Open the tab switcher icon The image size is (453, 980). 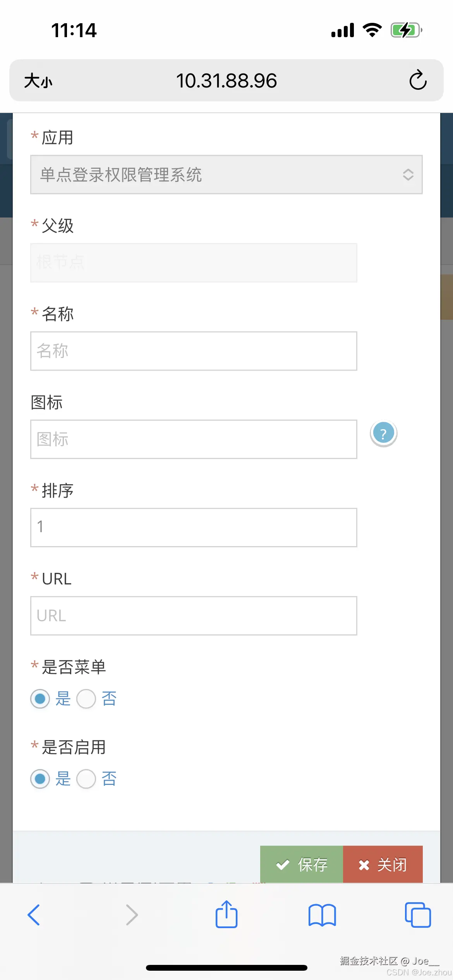[417, 915]
